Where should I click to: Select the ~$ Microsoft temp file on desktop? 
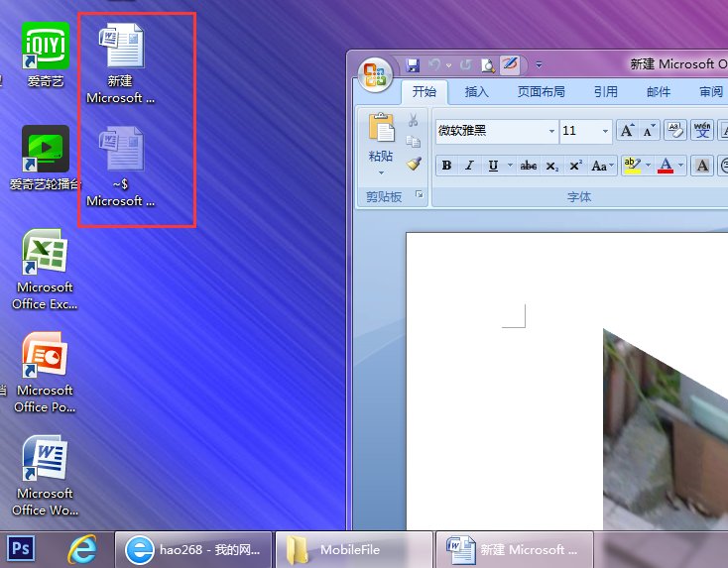121,168
